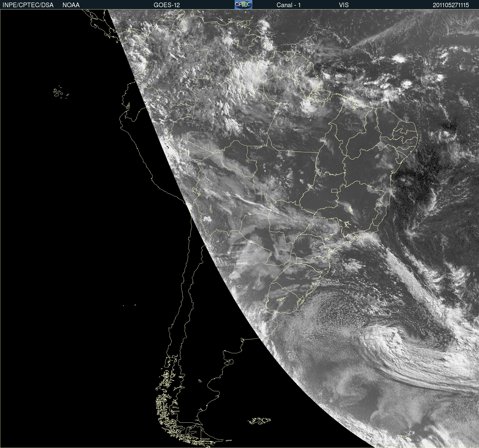479x448 pixels.
Task: Click the 201105271115 timestamp
Action: [451, 5]
